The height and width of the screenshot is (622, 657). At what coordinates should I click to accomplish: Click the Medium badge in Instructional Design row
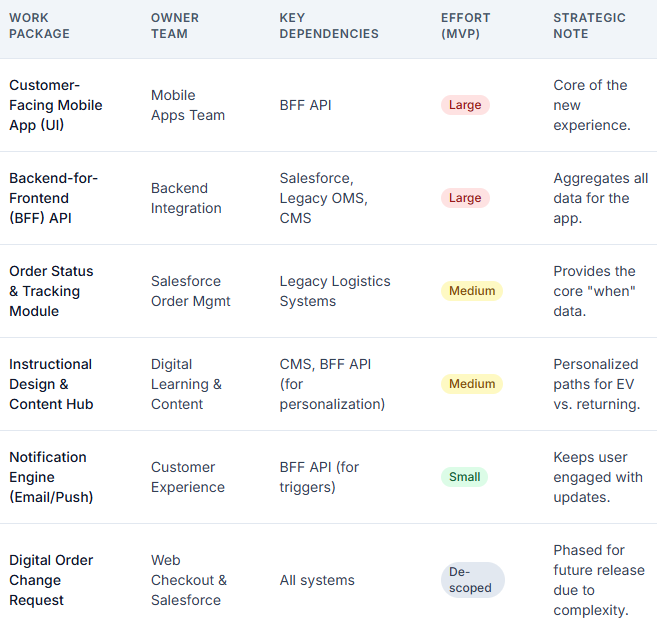click(472, 384)
